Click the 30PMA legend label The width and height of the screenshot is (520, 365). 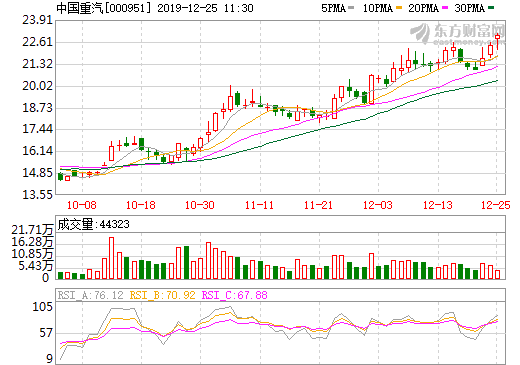(x=469, y=8)
